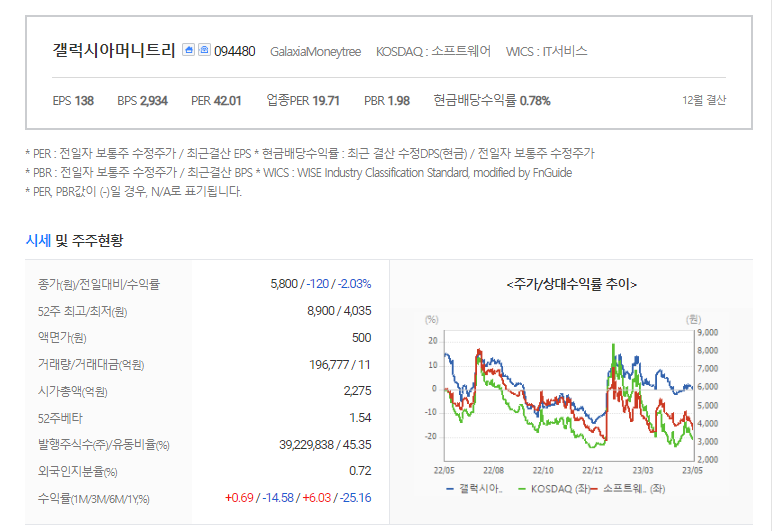This screenshot has height=531, width=773.
Task: Click the 23/05 x-axis label
Action: pyautogui.click(x=692, y=470)
